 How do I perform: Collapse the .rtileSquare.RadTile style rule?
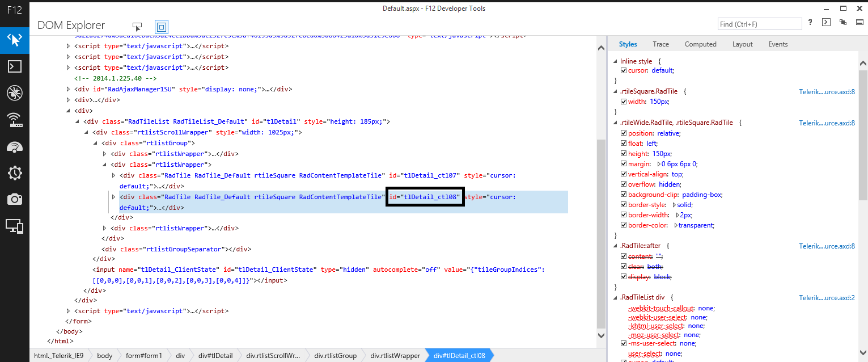point(615,91)
